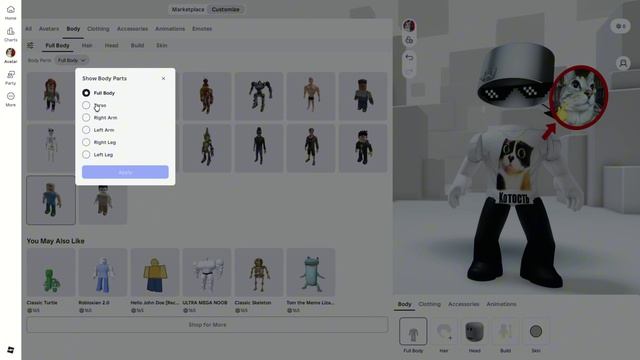Open the Robux balance icon
The image size is (640, 360).
point(621,26)
